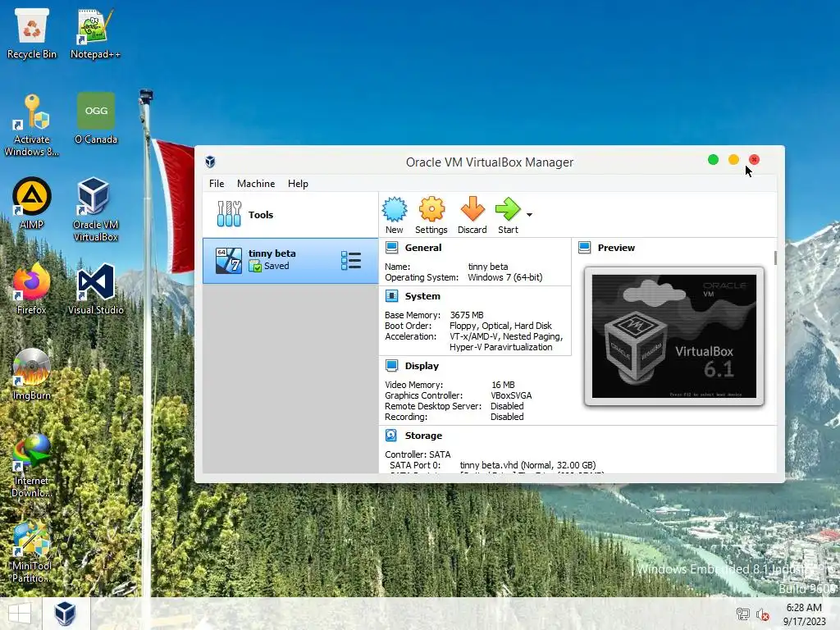Screen dimensions: 840x630
Task: Click the General section header
Action: coord(423,248)
